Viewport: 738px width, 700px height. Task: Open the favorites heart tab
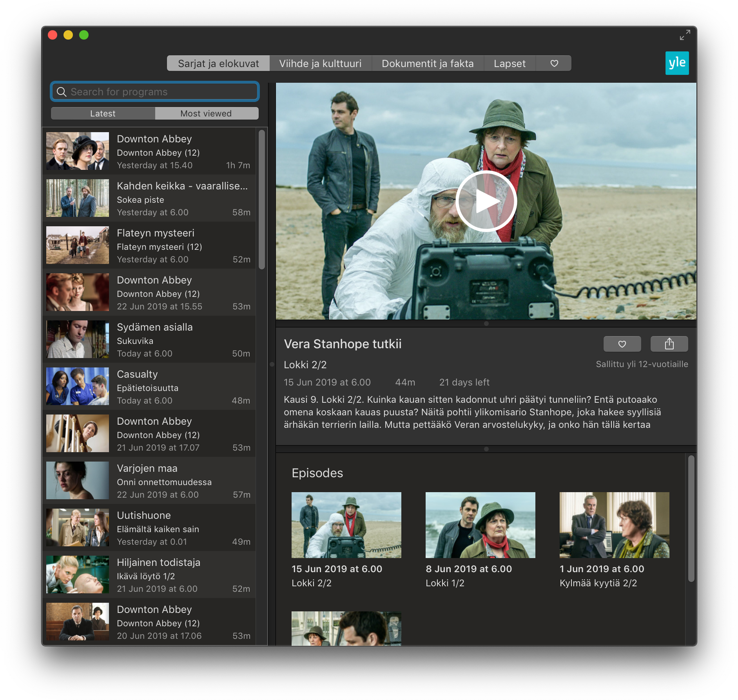(554, 64)
